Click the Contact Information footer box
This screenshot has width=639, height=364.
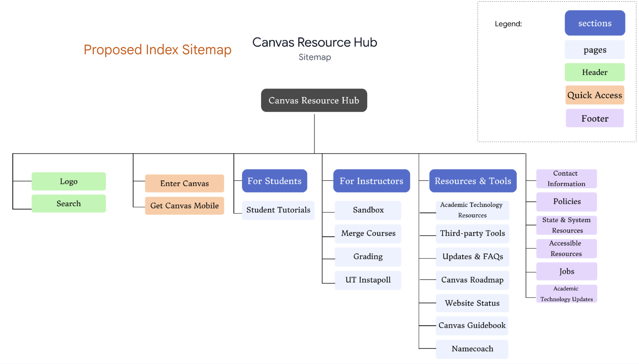566,178
